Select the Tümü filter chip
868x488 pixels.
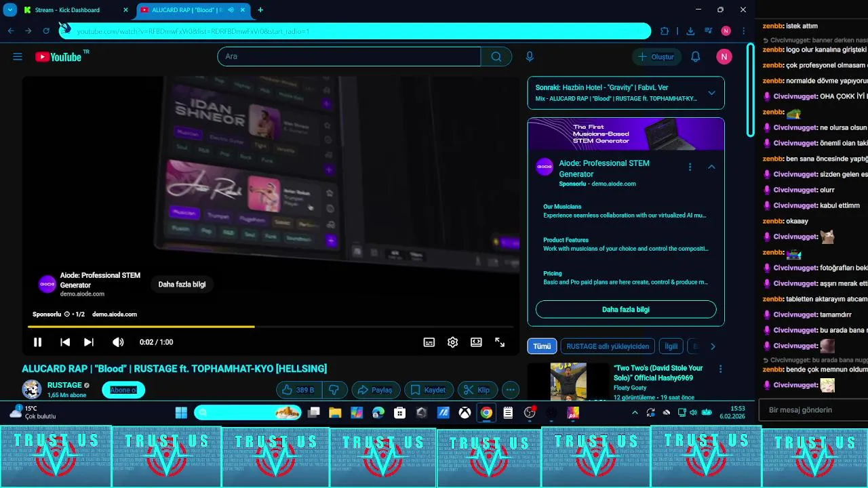point(542,346)
